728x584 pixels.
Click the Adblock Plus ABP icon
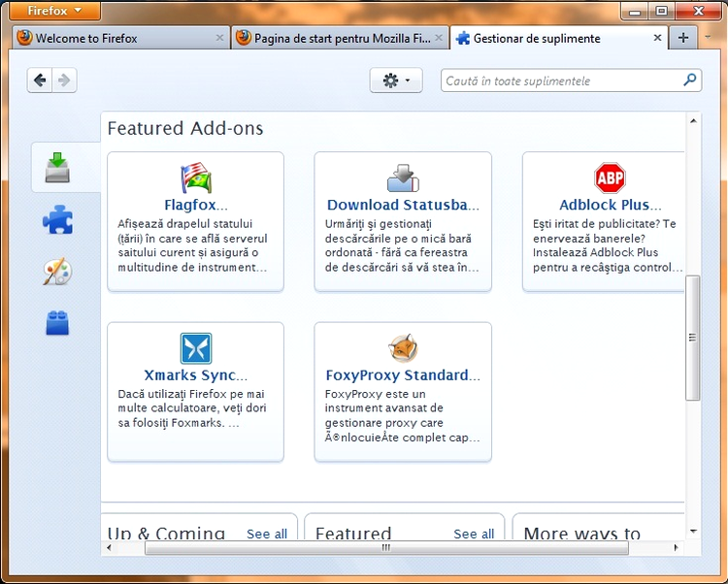coord(610,178)
